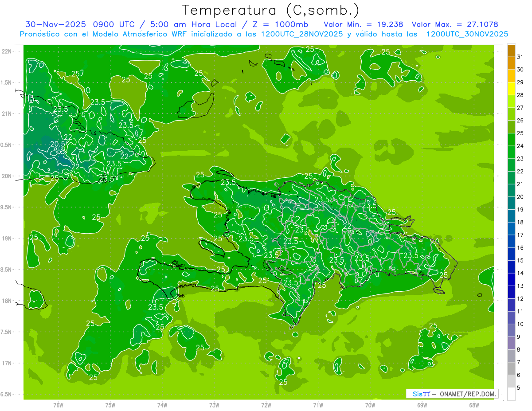
Task: Click the "18N" latitude axis label
Action: [x=8, y=301]
